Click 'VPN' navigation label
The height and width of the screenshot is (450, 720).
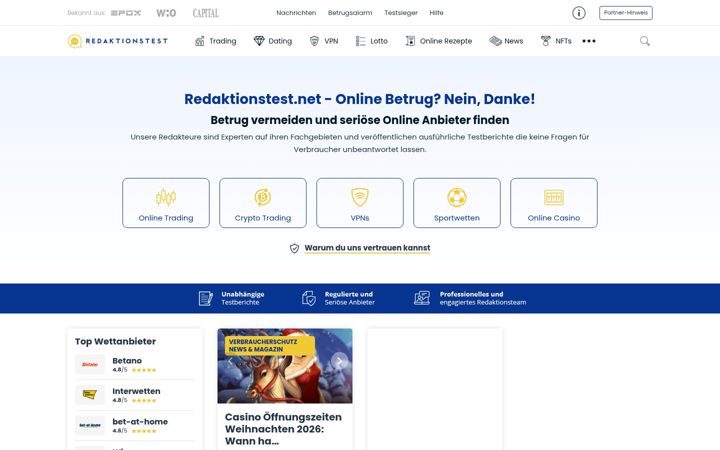[x=331, y=41]
